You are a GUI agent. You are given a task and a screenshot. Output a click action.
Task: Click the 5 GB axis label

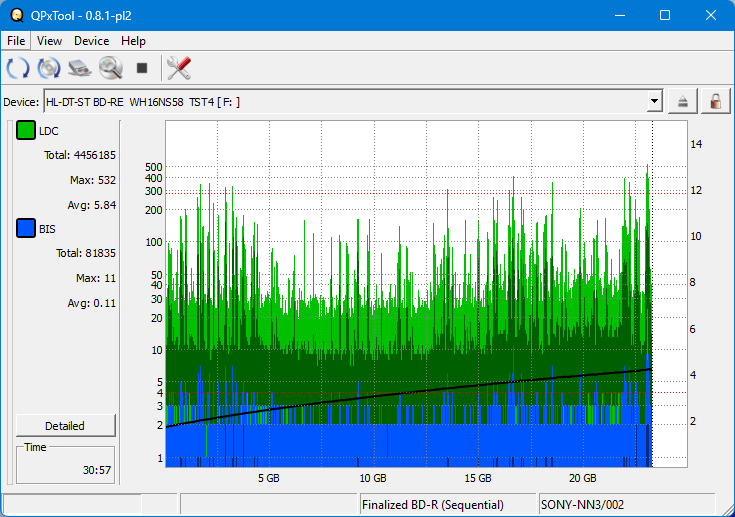pyautogui.click(x=269, y=478)
